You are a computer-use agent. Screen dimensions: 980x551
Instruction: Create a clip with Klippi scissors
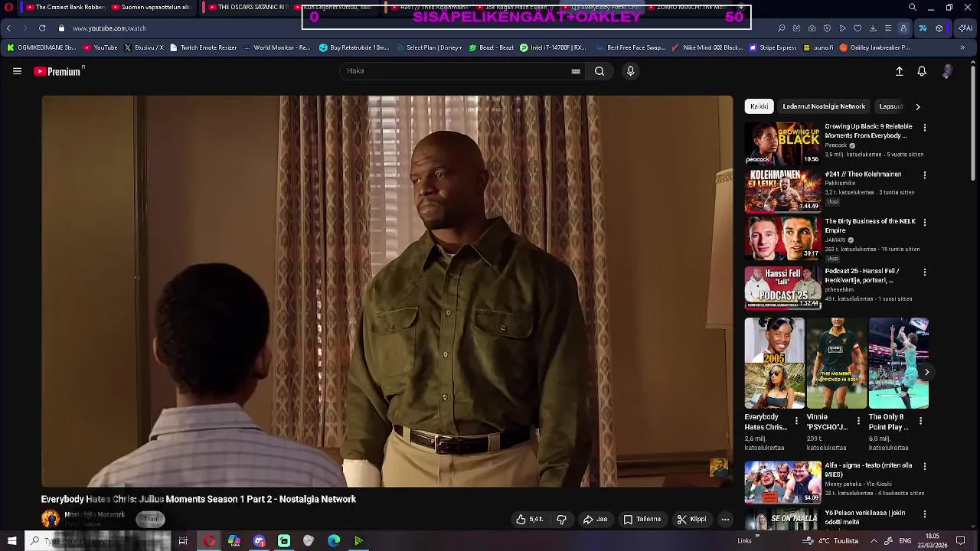coord(691,520)
